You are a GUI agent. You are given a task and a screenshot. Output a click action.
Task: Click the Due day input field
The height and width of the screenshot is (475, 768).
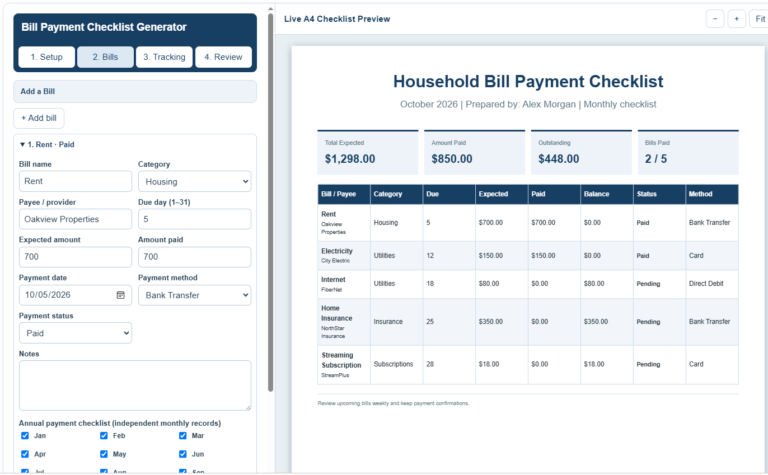194,219
